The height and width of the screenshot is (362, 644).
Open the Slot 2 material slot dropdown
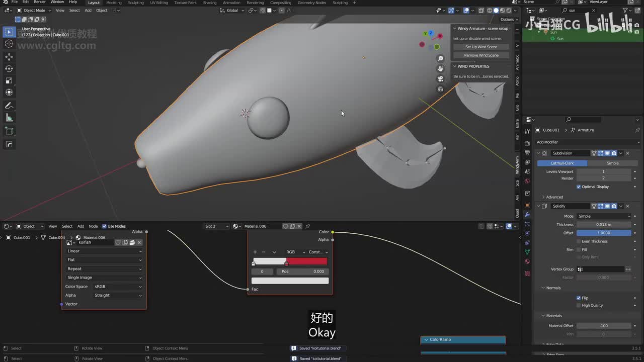click(x=217, y=226)
